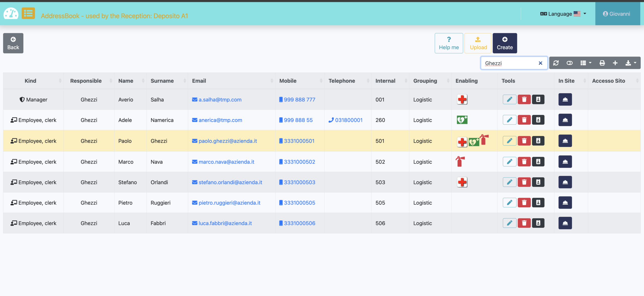
Task: Open the export download dropdown
Action: coord(631,63)
